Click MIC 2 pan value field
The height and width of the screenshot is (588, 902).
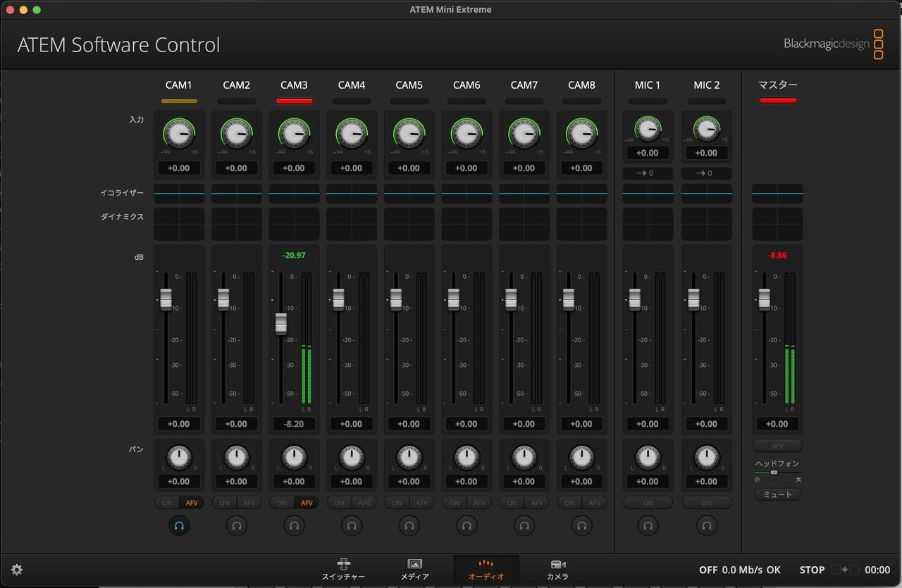707,482
